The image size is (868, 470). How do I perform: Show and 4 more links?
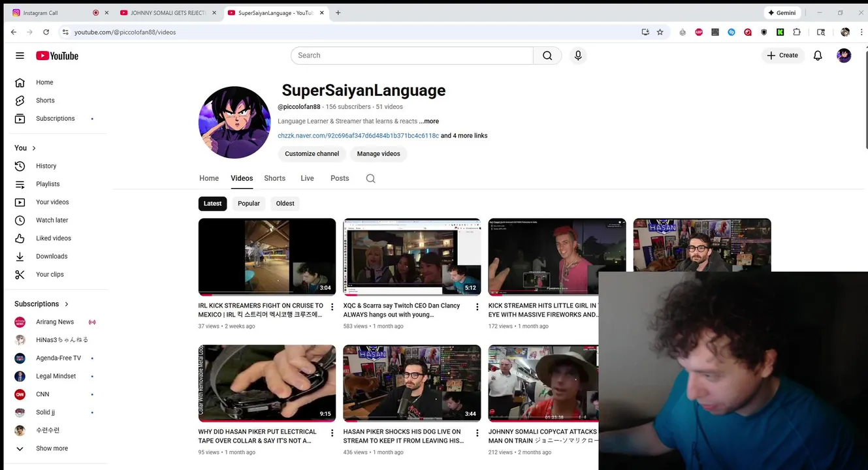point(464,136)
